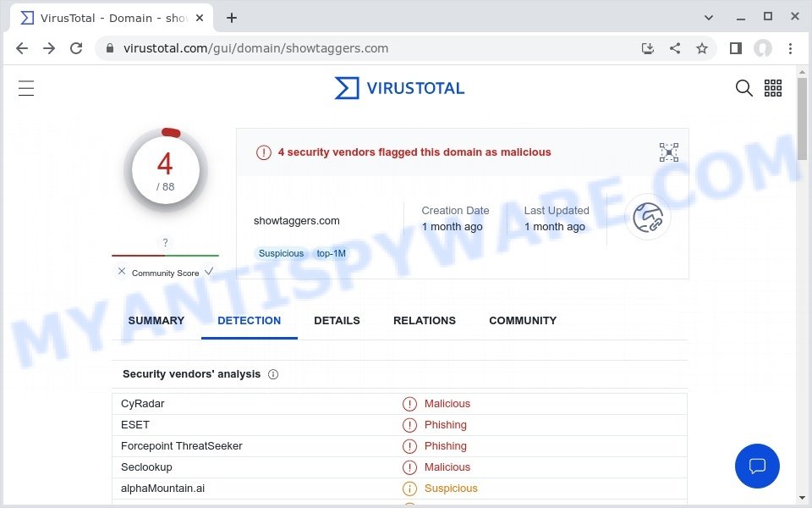Open the DETAILS tab

pos(337,321)
